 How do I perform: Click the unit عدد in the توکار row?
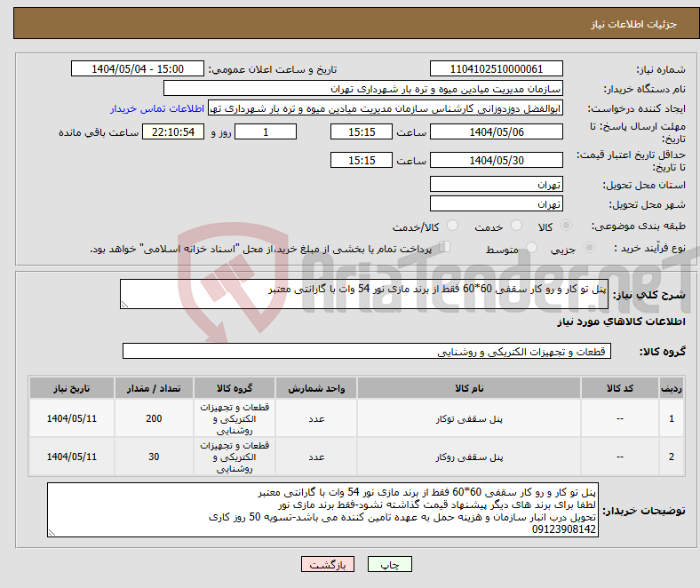tap(316, 418)
